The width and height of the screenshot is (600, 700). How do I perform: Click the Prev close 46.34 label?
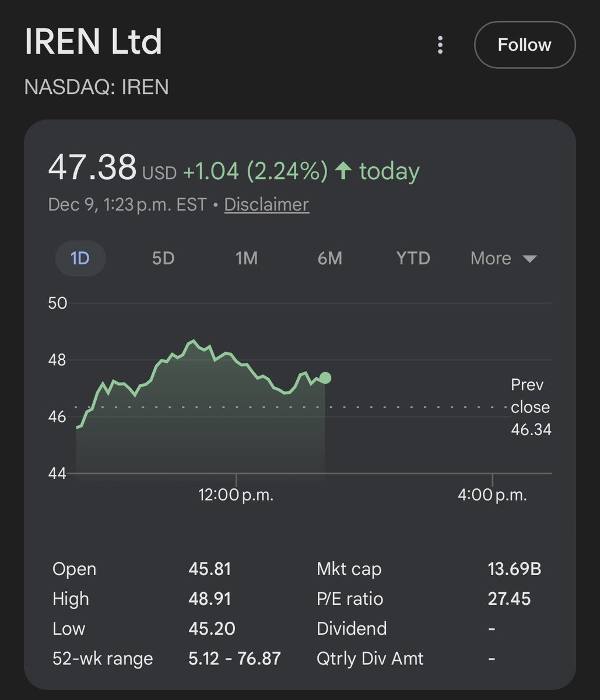(531, 407)
